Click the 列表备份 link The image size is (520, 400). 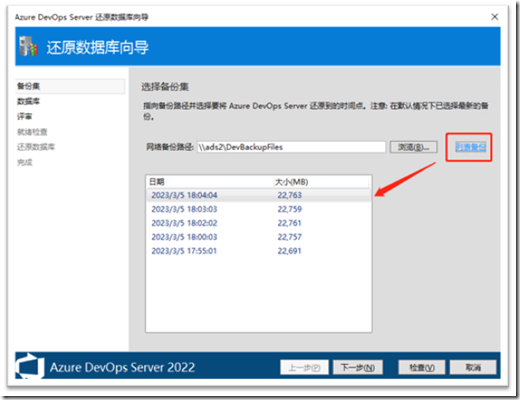pyautogui.click(x=470, y=147)
